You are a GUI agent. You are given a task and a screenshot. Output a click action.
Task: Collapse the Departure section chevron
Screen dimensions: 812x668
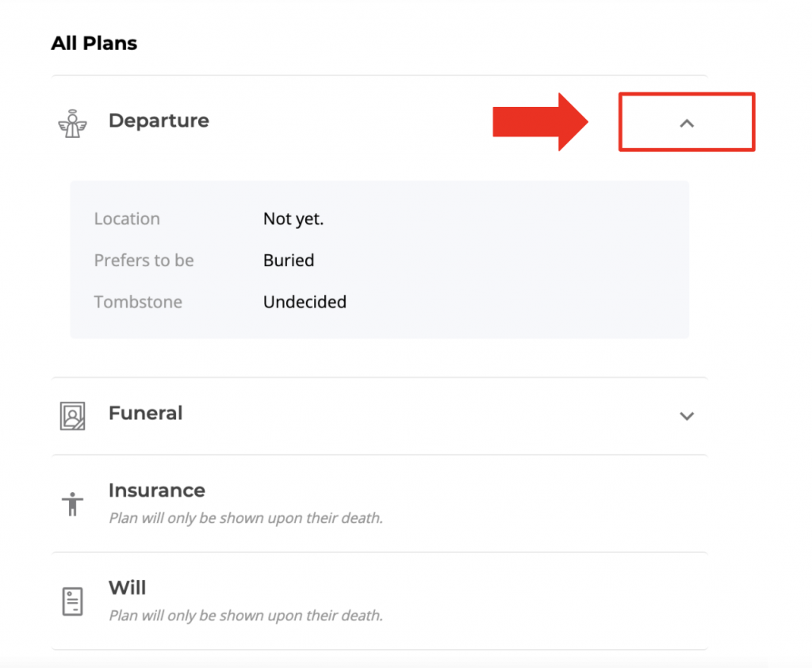(x=687, y=123)
